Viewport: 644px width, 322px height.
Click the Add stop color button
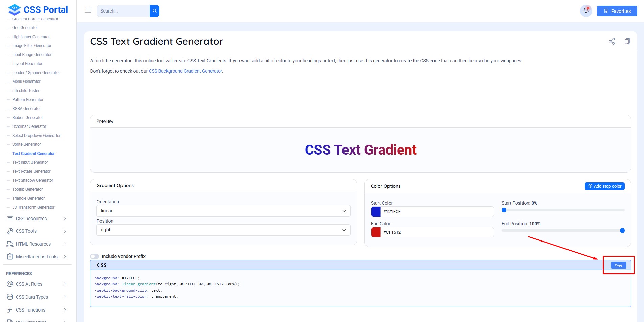click(x=604, y=186)
